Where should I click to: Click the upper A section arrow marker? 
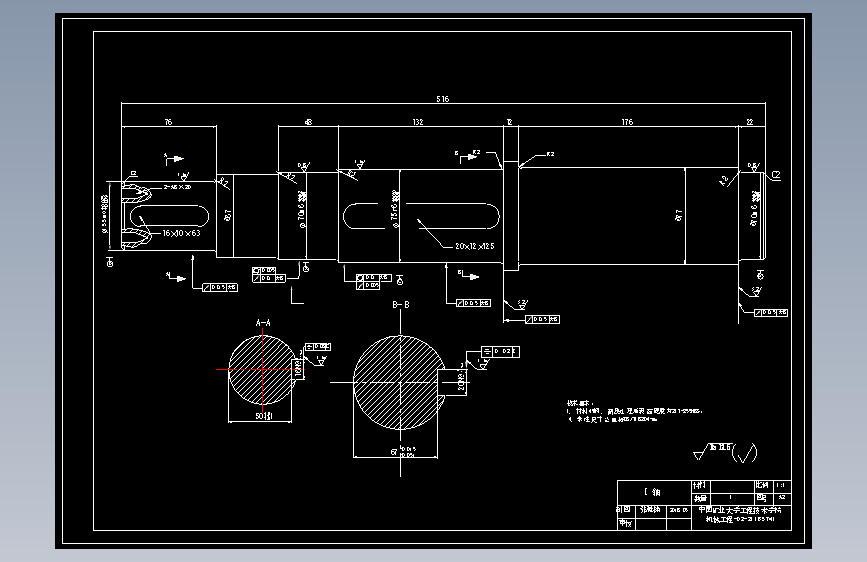(x=174, y=159)
